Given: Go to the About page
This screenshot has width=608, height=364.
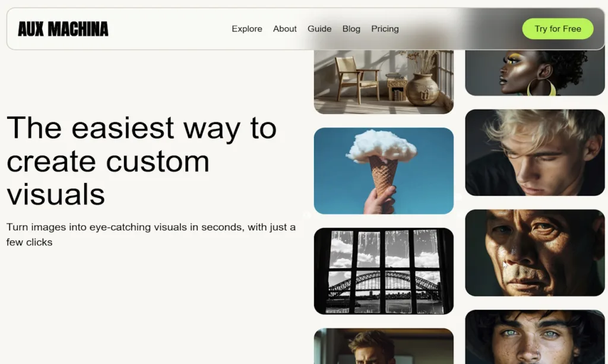Looking at the screenshot, I should (x=284, y=29).
